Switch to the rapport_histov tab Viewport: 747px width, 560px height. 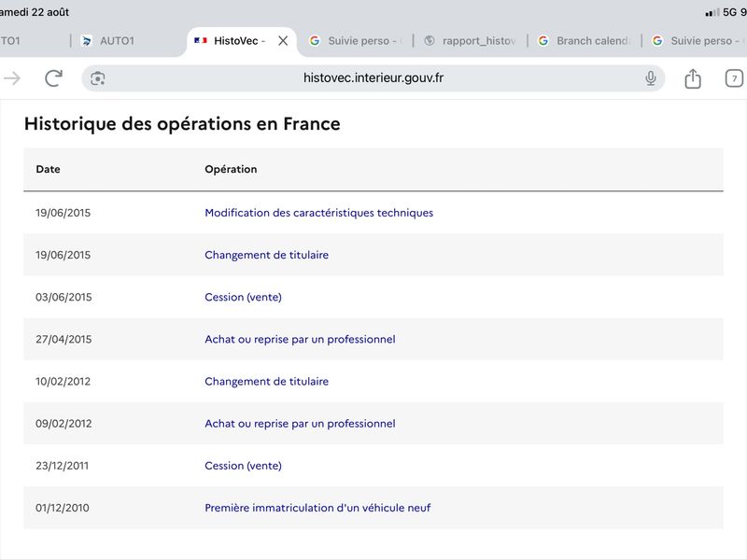click(471, 41)
